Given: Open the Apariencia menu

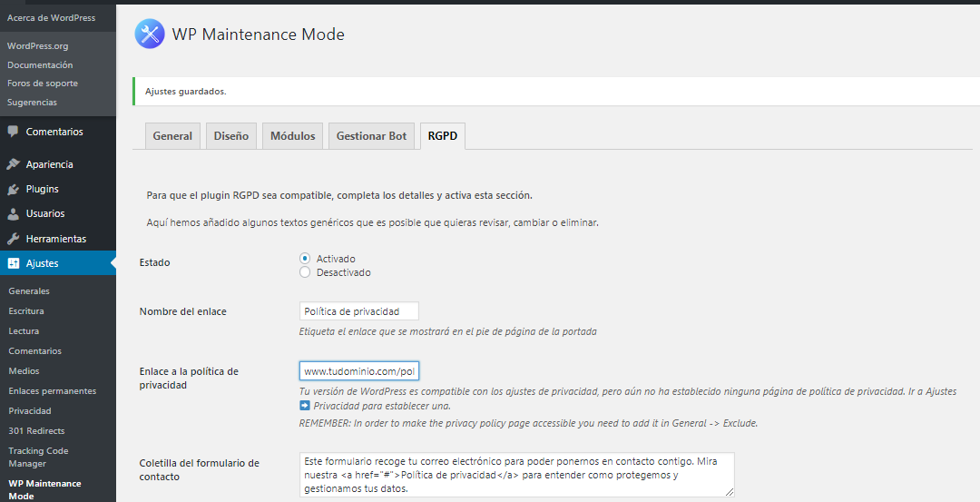Looking at the screenshot, I should (x=49, y=163).
